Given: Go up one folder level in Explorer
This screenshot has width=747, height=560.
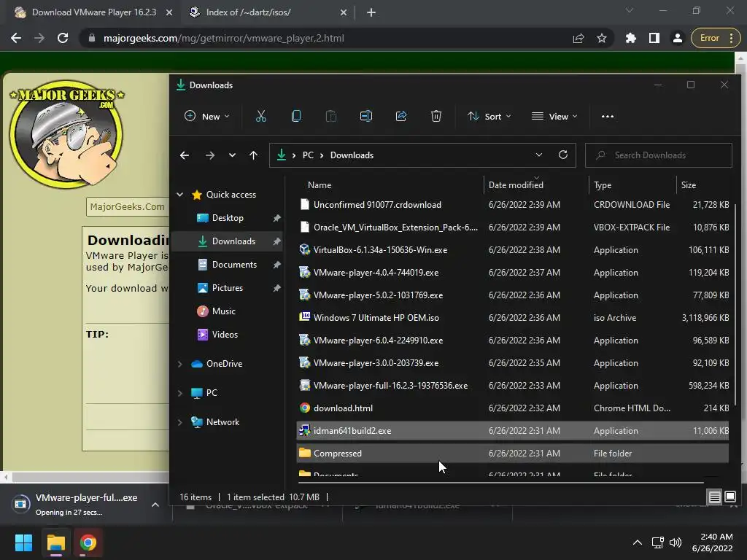Looking at the screenshot, I should pyautogui.click(x=253, y=155).
